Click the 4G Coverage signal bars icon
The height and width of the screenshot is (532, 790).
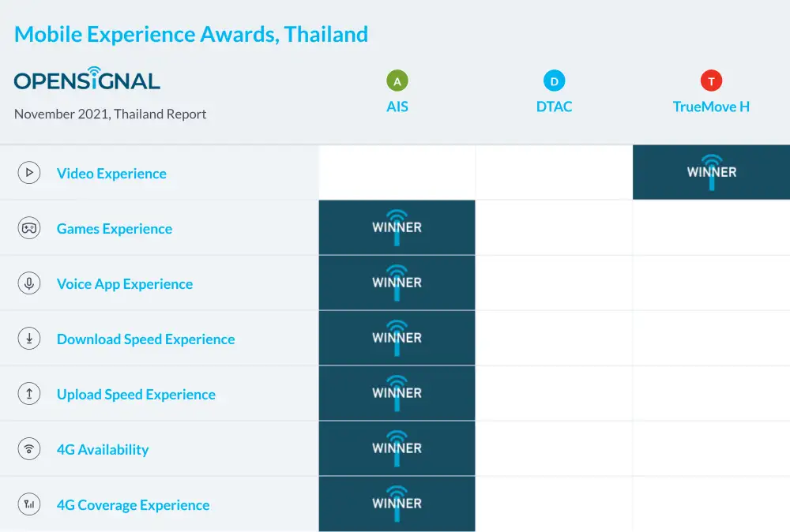(29, 504)
